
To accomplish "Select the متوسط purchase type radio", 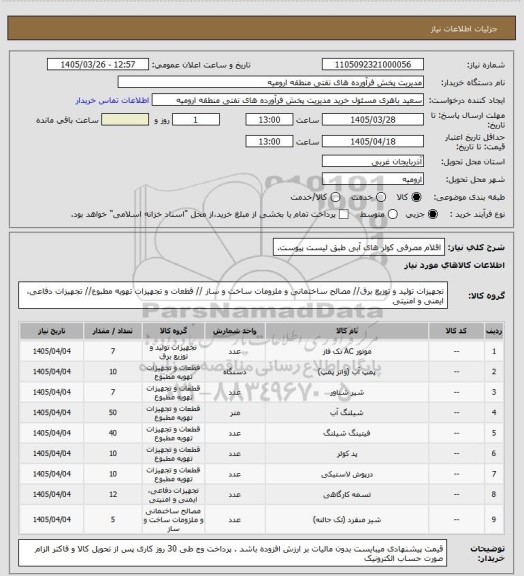I will [x=393, y=214].
